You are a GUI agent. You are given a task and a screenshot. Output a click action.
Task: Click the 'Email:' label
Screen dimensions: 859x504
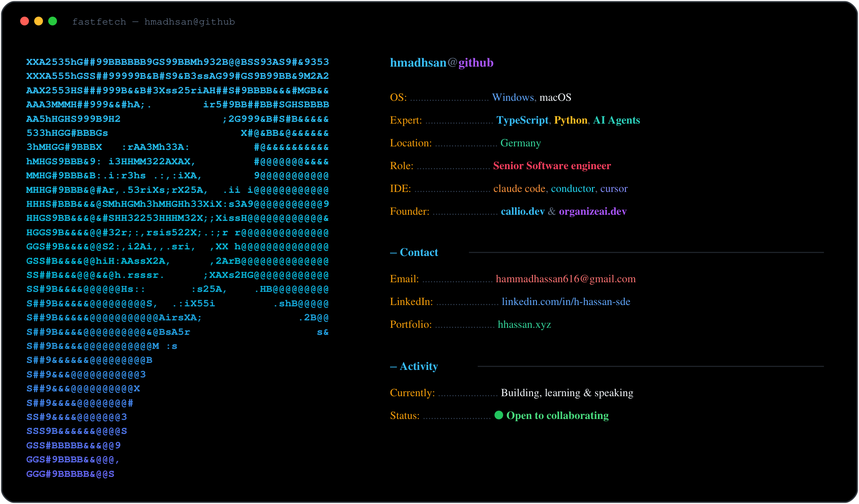coord(404,279)
